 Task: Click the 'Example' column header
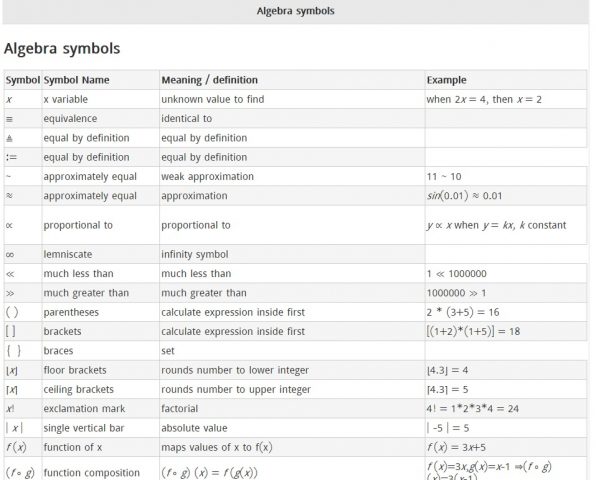point(446,80)
